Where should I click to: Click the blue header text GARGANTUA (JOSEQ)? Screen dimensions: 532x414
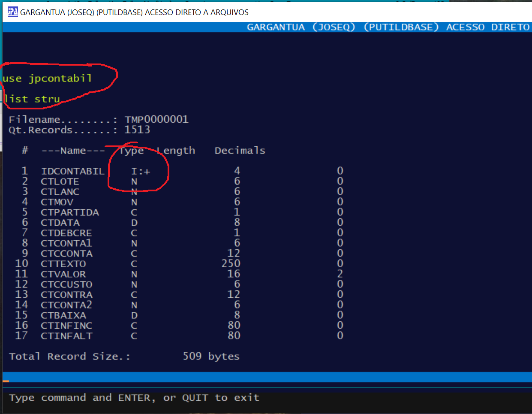pyautogui.click(x=301, y=27)
